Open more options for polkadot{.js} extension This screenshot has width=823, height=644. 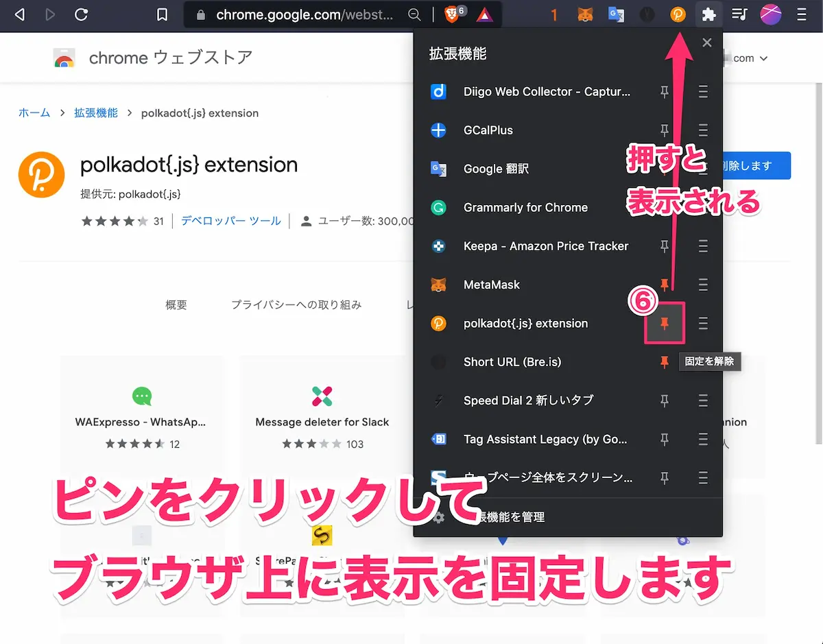[703, 323]
